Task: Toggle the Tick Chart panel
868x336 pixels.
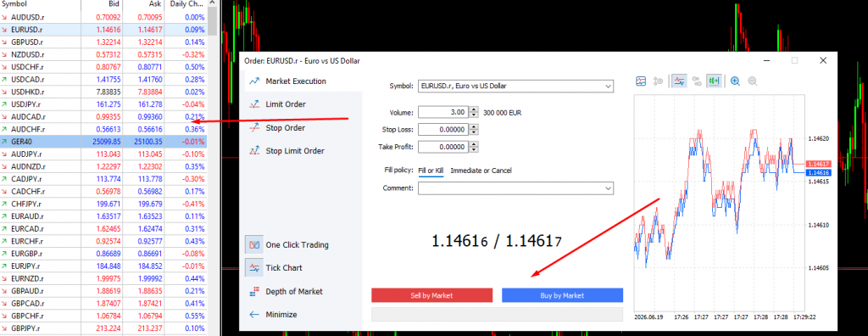Action: (x=254, y=268)
